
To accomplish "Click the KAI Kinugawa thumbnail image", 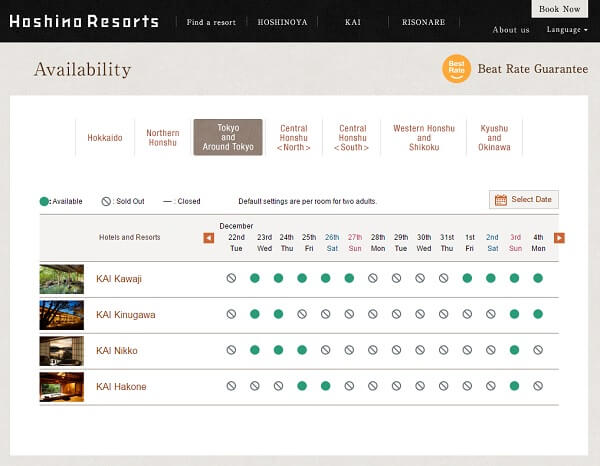I will pos(62,315).
